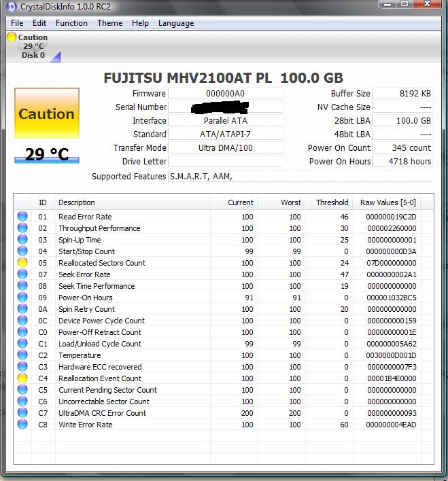
Task: Open the Help menu
Action: point(140,23)
